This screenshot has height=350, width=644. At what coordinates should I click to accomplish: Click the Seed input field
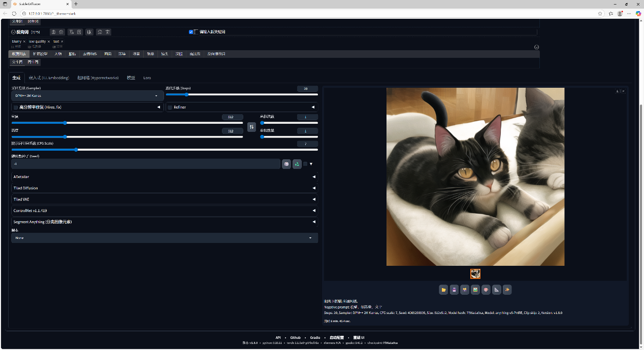pos(145,164)
